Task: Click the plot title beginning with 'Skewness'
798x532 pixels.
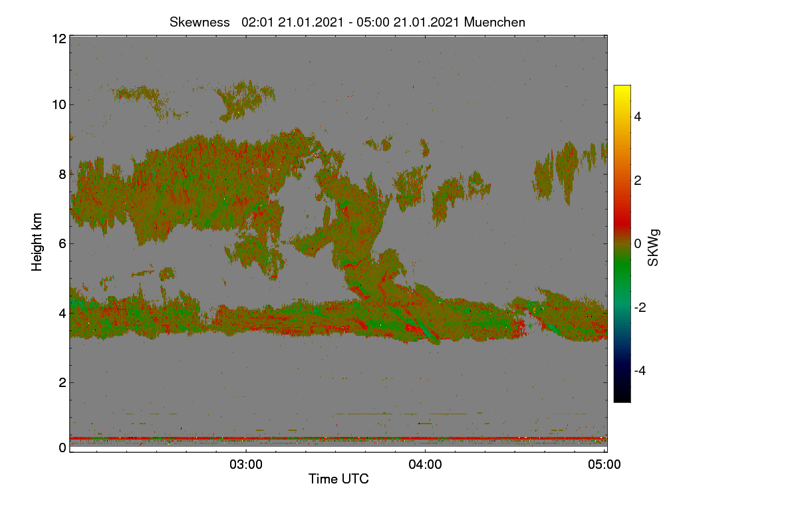Action: 347,22
